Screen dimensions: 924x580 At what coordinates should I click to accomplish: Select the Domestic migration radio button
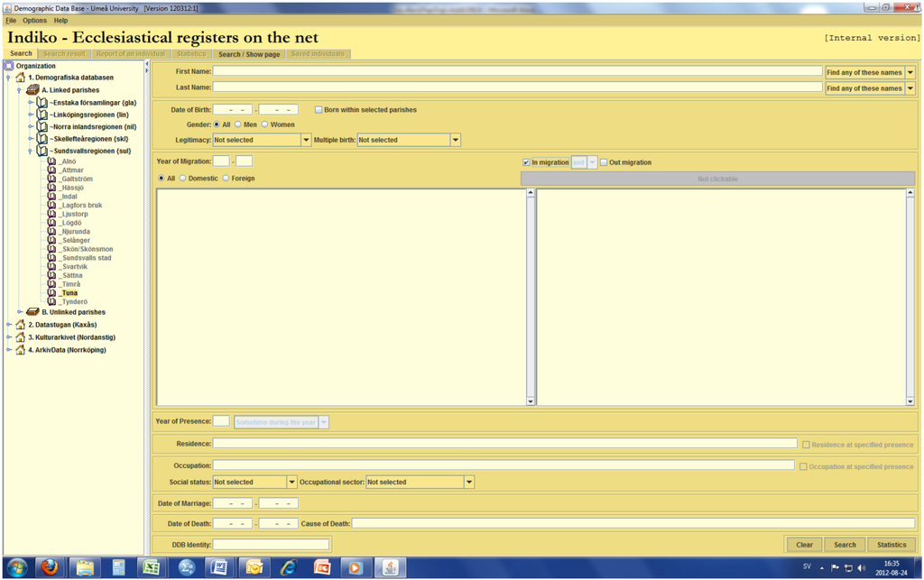pyautogui.click(x=182, y=178)
